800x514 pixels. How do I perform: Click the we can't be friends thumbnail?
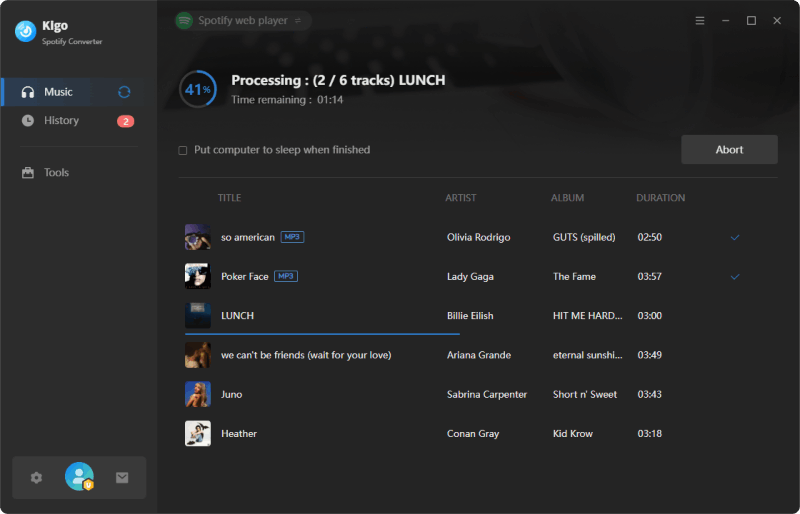pos(198,355)
